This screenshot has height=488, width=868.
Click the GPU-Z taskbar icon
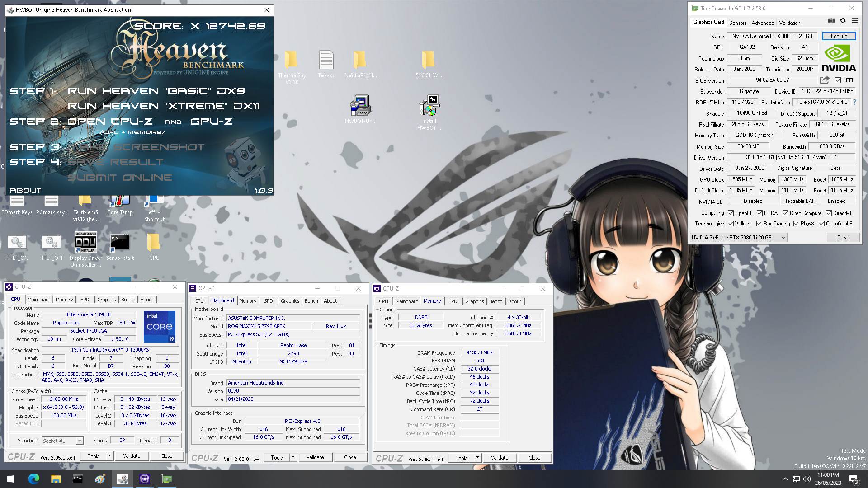coord(167,479)
